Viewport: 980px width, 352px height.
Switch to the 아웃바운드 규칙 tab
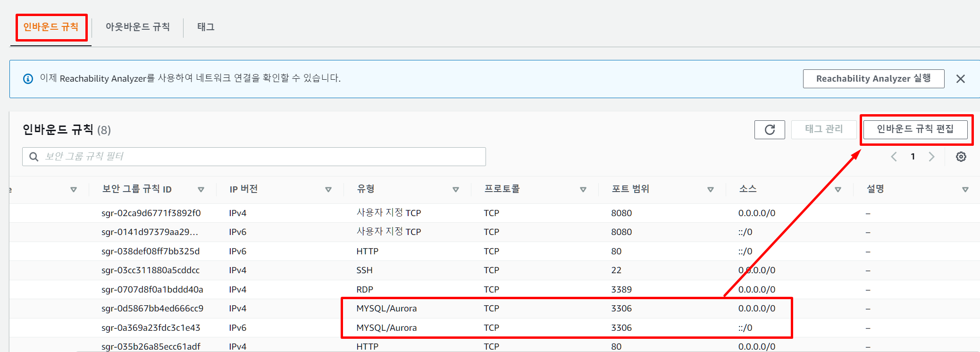click(x=137, y=27)
